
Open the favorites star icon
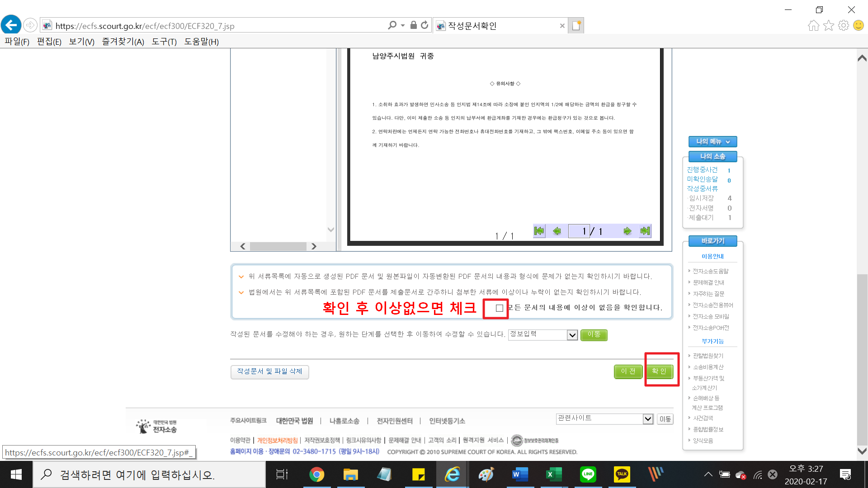point(828,25)
